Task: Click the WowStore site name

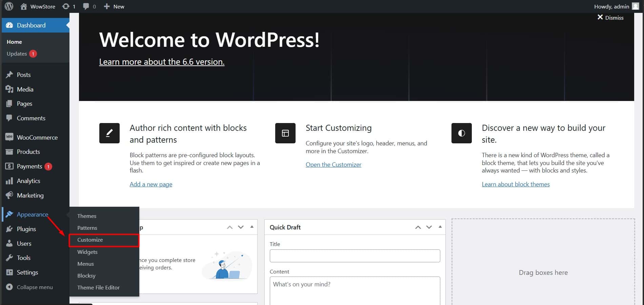Action: (43, 6)
